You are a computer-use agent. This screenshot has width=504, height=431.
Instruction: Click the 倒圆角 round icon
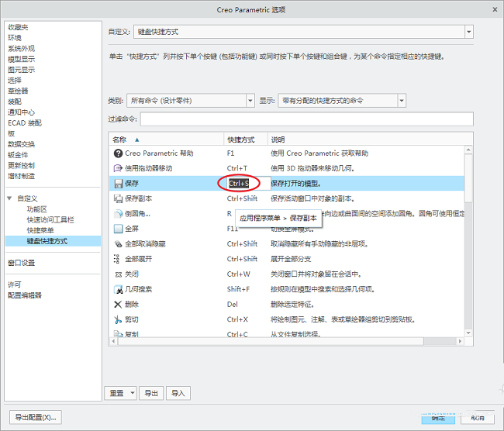tap(118, 214)
